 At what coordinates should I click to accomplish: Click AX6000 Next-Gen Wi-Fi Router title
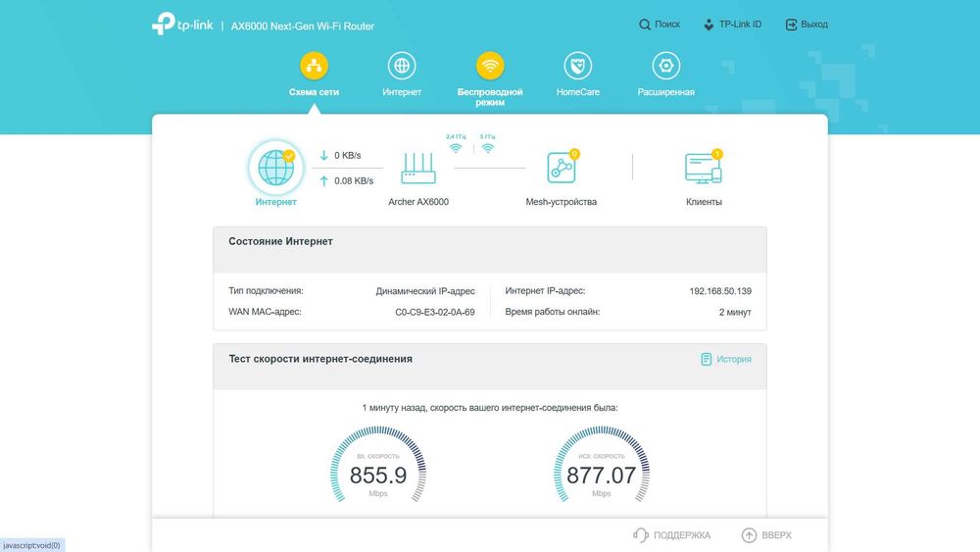[303, 26]
